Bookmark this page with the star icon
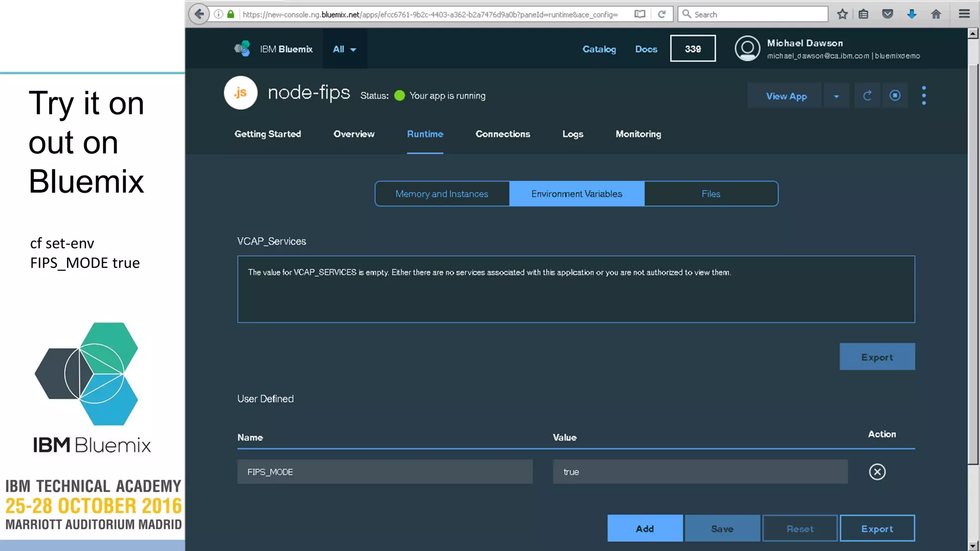Viewport: 980px width, 551px height. point(842,14)
